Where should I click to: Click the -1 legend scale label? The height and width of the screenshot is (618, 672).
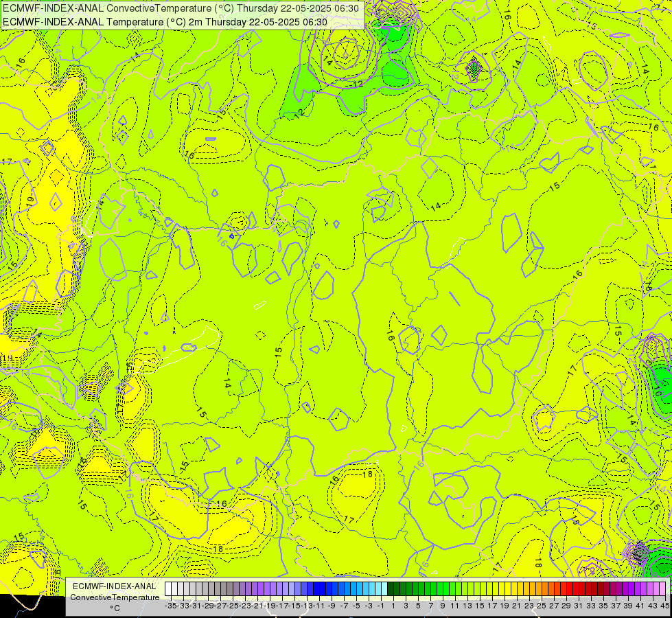[380, 606]
